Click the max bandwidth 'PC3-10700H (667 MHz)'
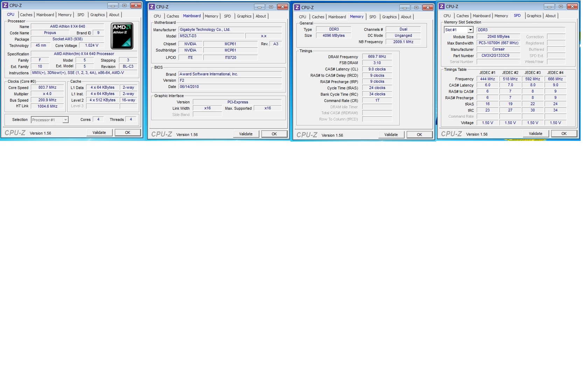 pyautogui.click(x=498, y=43)
